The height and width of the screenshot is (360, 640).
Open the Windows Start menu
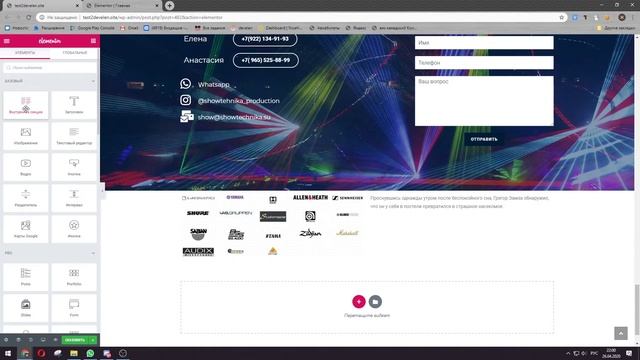[x=8, y=353]
